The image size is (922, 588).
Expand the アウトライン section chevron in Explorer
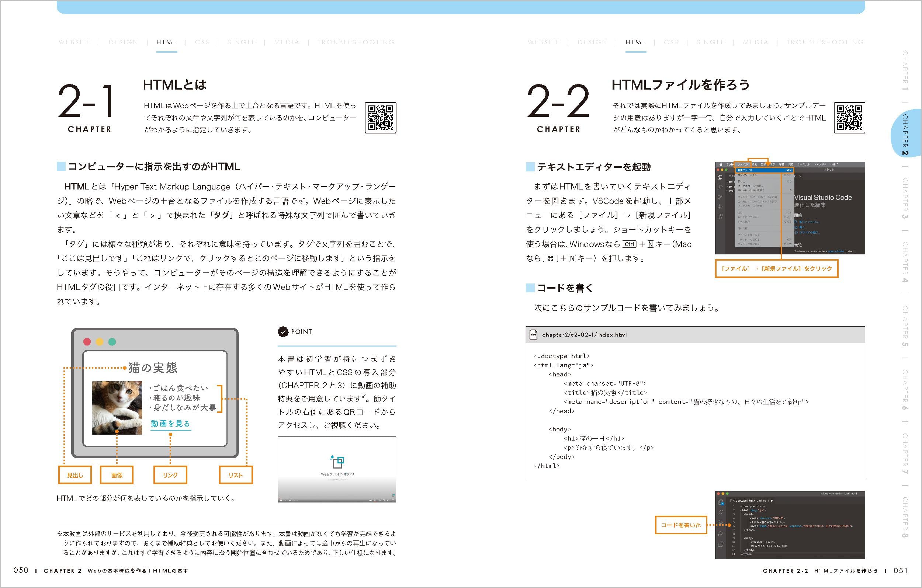[x=727, y=191]
